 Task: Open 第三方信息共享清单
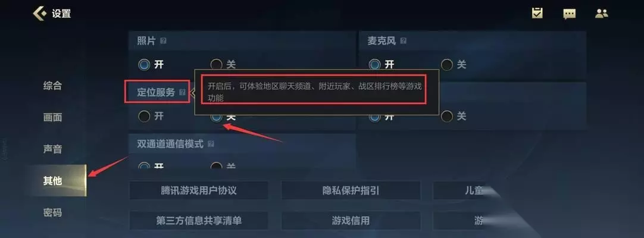[199, 220]
